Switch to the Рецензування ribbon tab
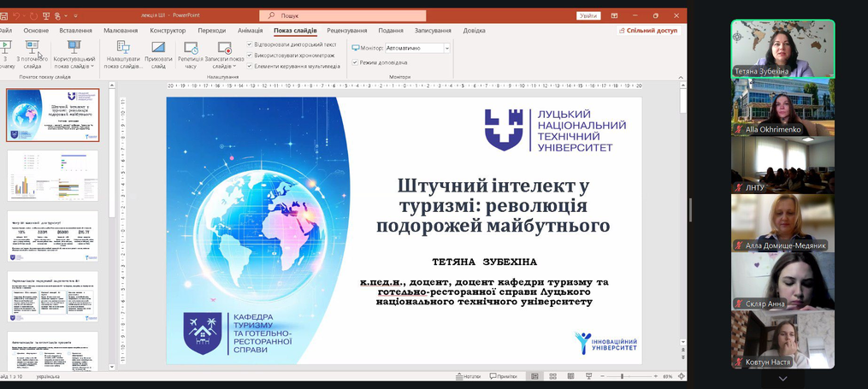The image size is (868, 389). coord(347,31)
